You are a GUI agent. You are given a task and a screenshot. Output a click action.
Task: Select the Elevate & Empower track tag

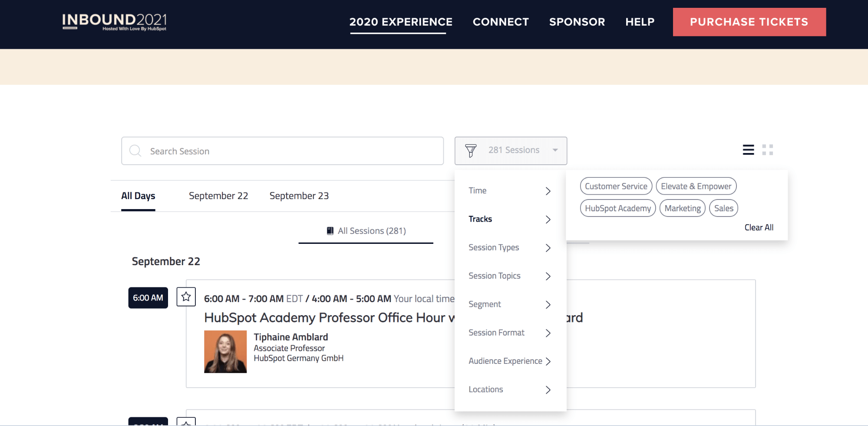coord(696,186)
